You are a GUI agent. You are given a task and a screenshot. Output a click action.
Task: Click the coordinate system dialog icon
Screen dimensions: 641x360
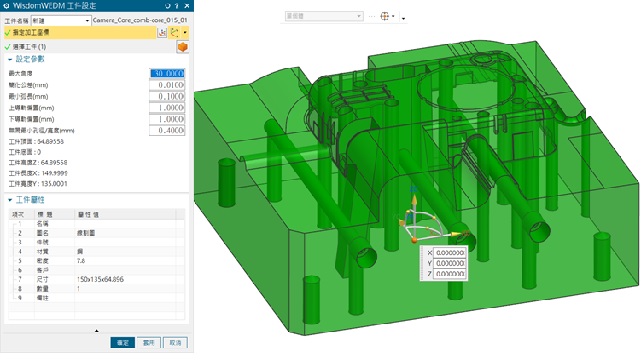coord(162,33)
